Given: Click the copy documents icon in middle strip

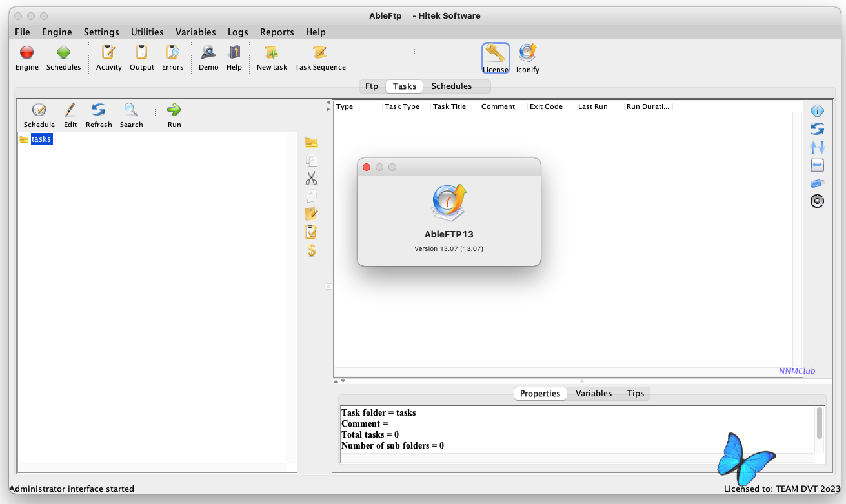Looking at the screenshot, I should click(312, 161).
